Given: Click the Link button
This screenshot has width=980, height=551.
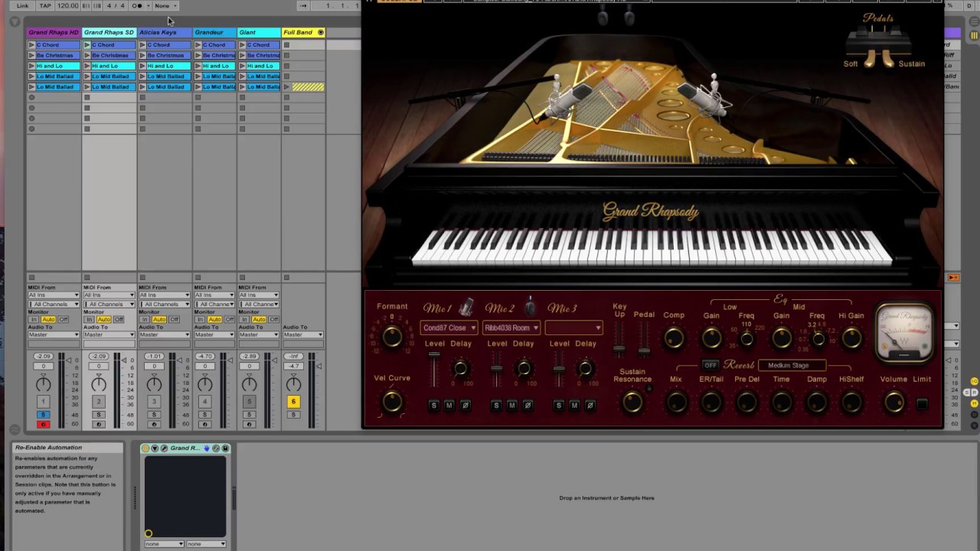Looking at the screenshot, I should 23,5.
